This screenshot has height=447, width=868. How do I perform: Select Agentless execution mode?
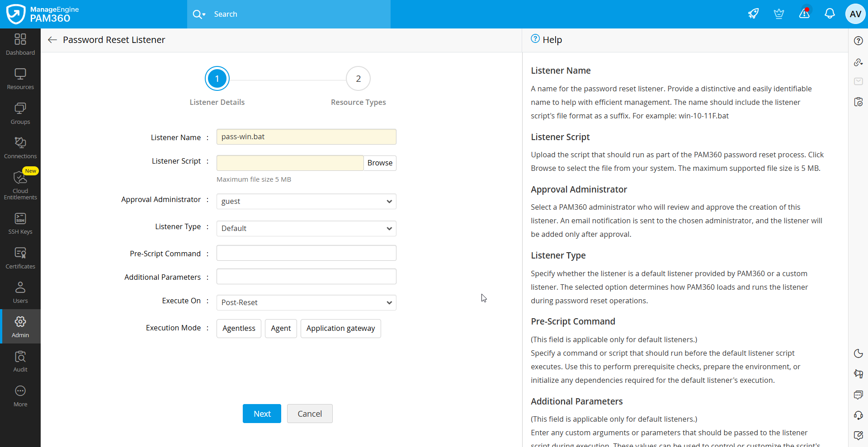239,329
